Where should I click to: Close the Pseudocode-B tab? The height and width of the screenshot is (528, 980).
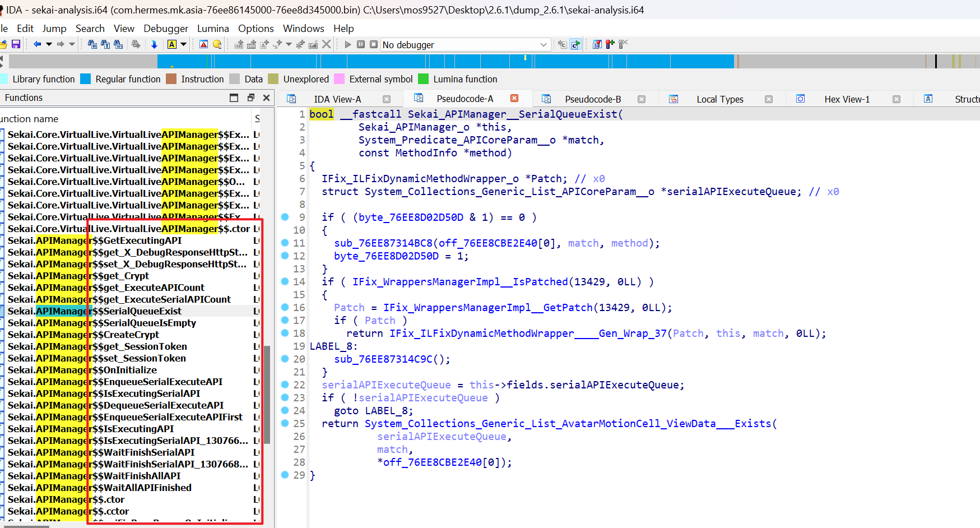click(x=642, y=99)
